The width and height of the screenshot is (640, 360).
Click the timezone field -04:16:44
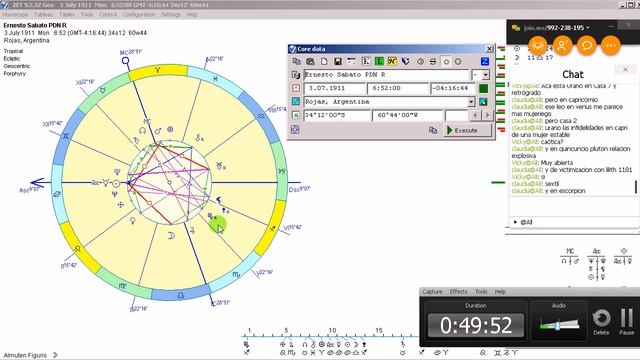click(453, 88)
